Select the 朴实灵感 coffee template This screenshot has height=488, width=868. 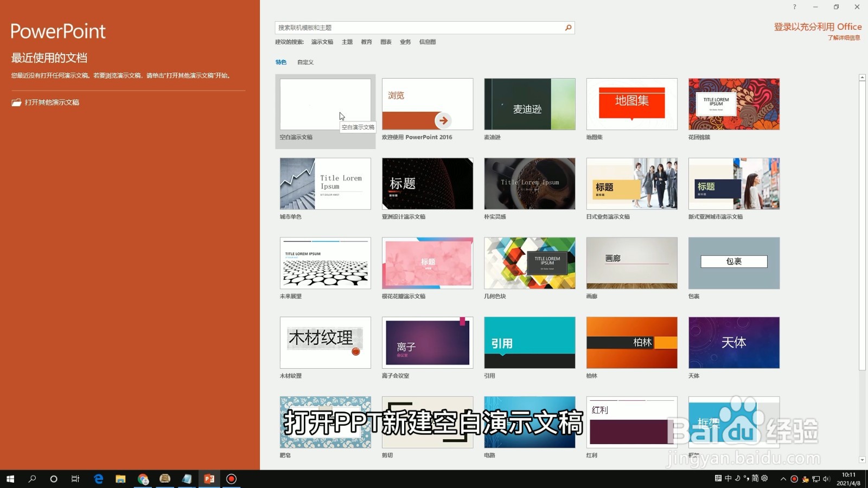pyautogui.click(x=529, y=184)
